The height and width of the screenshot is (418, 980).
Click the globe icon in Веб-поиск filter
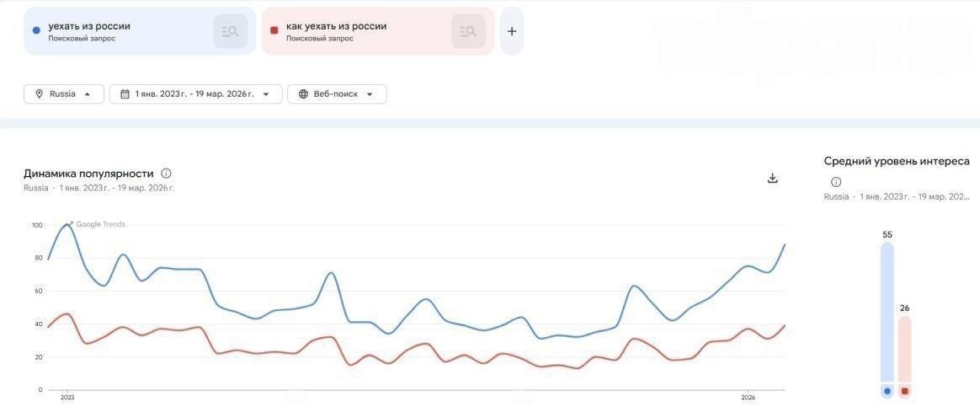coord(303,94)
